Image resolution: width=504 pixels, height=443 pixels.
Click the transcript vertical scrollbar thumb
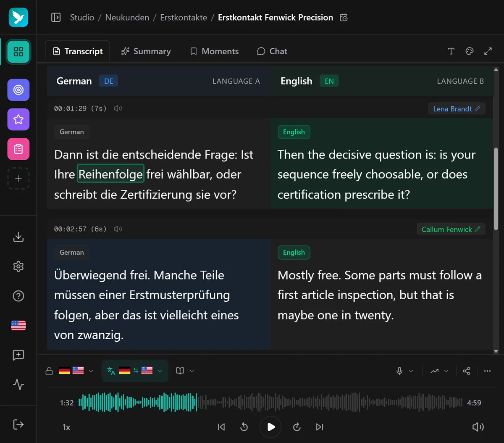pyautogui.click(x=496, y=188)
